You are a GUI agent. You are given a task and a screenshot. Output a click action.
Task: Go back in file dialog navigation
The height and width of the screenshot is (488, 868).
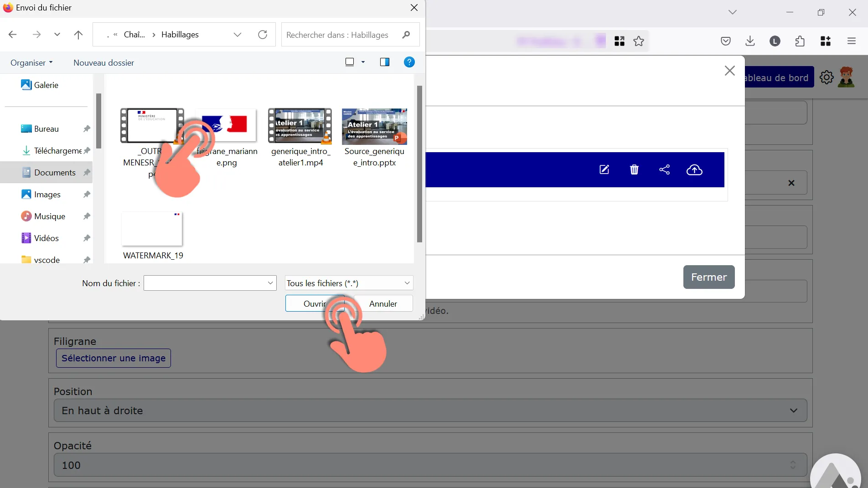click(x=13, y=35)
